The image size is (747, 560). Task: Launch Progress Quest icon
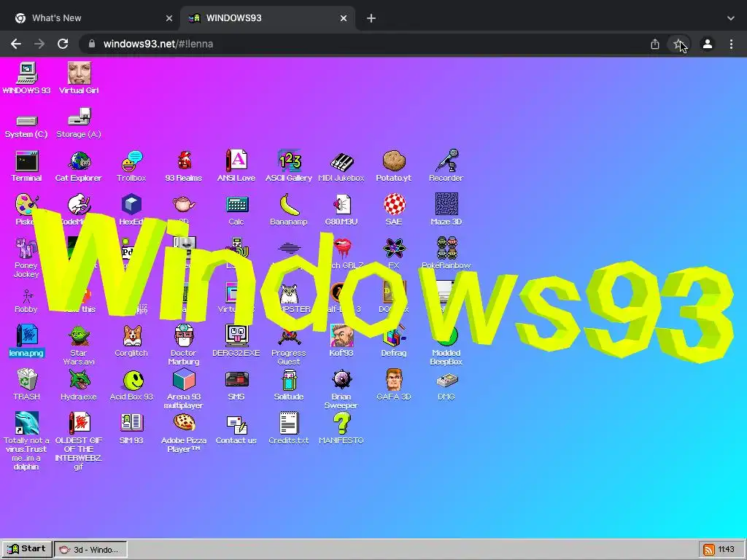[289, 348]
